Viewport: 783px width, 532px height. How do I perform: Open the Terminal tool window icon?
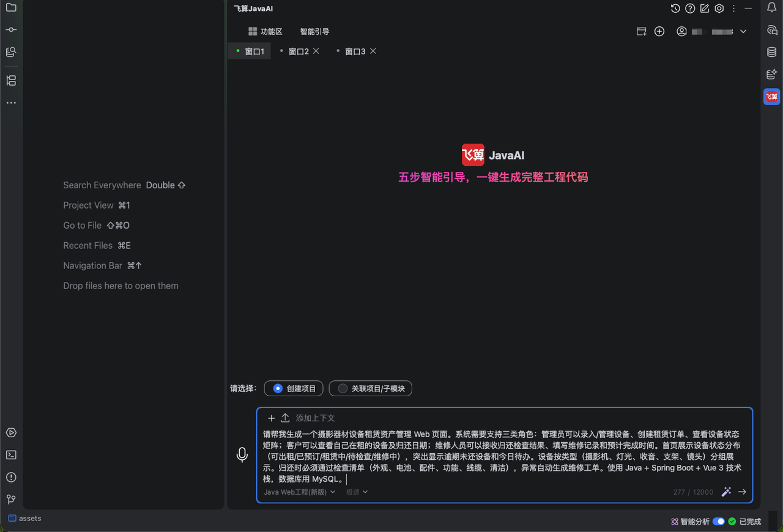coord(11,455)
